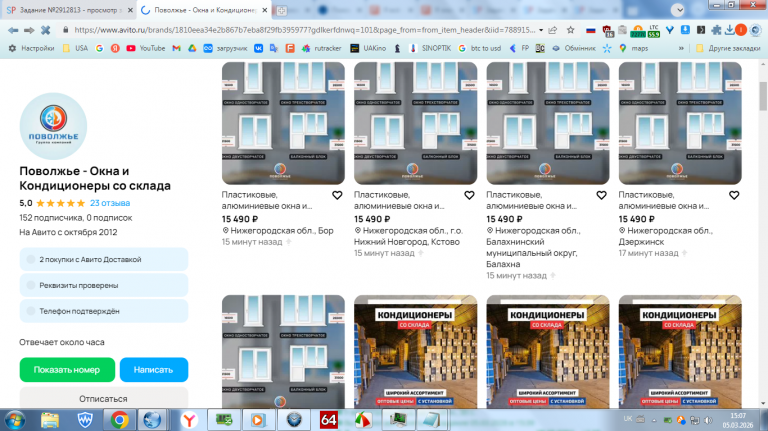Click the browser forward arrow
Image resolution: width=768 pixels, height=431 pixels.
29,30
